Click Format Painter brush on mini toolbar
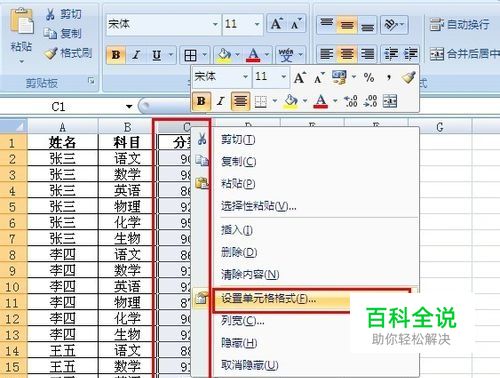500x378 pixels. [x=408, y=78]
